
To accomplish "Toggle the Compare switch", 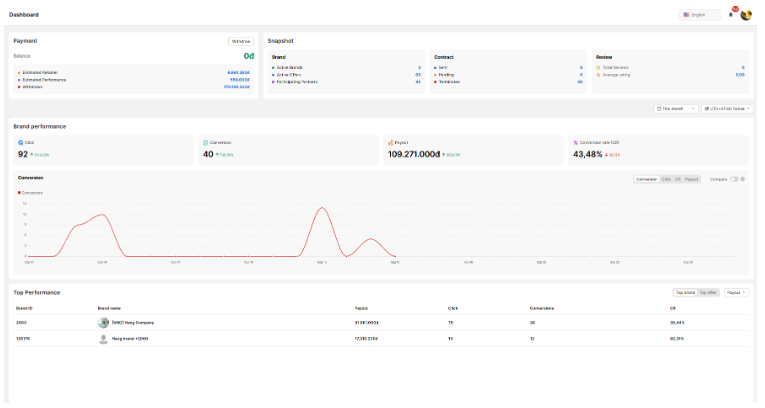I will coord(734,179).
